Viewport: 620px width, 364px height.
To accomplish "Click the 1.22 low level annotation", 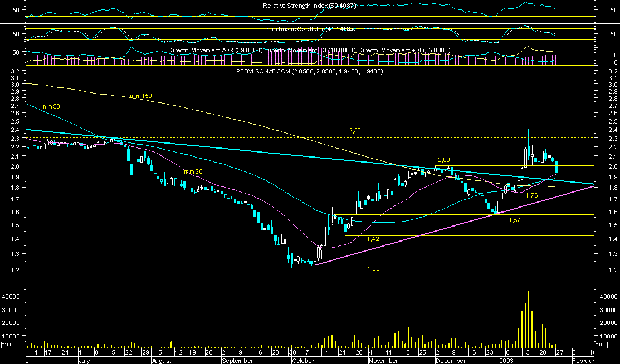I will (373, 269).
